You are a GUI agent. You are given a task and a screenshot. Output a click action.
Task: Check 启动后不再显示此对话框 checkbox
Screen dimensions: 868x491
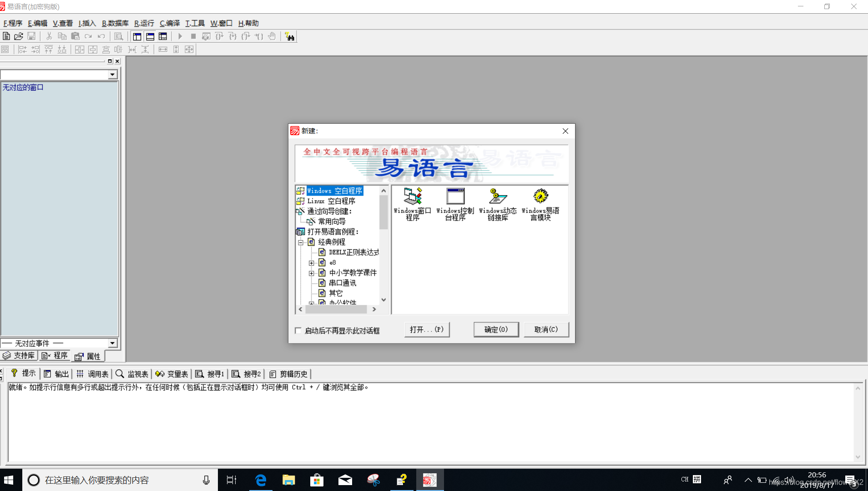(298, 331)
